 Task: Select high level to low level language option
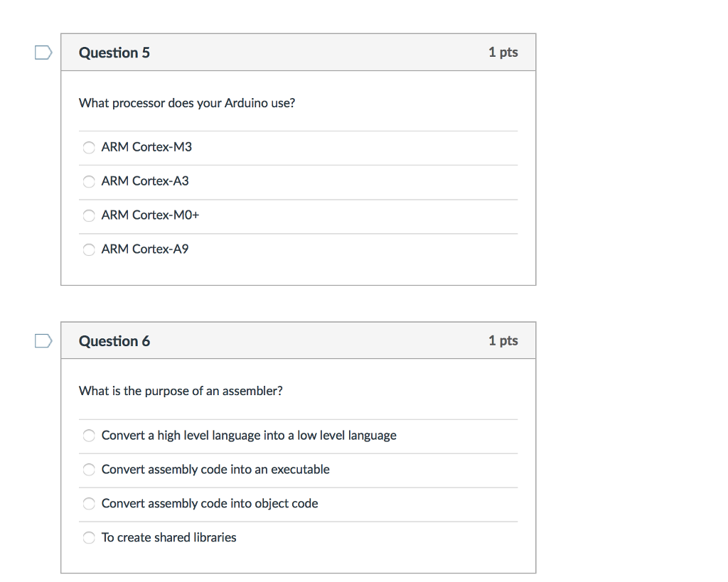point(89,436)
